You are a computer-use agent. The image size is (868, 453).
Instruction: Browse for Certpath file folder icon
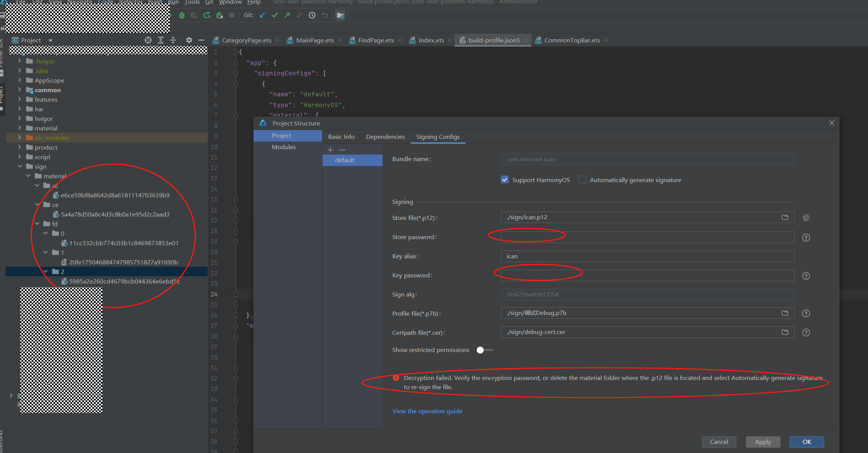(x=785, y=332)
